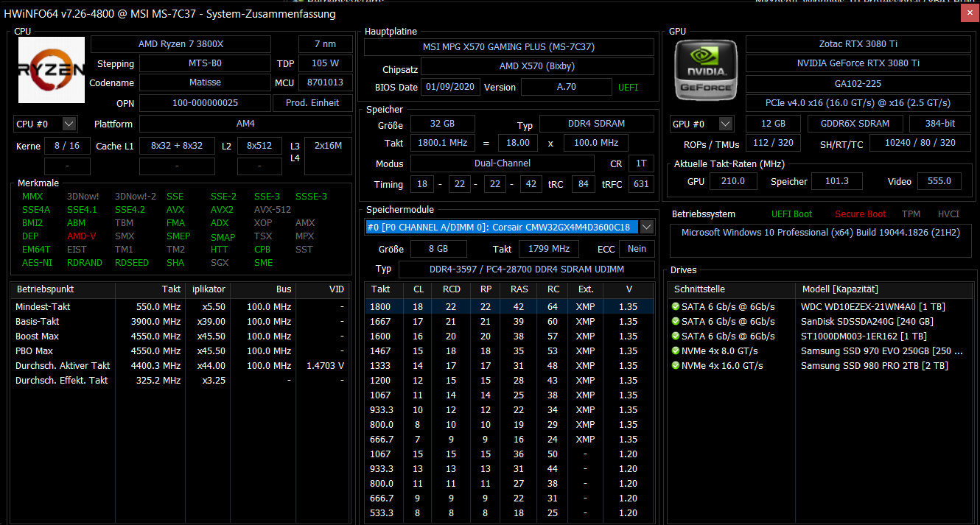Select the 1467 timing row
This screenshot has height=525, width=980.
(509, 350)
